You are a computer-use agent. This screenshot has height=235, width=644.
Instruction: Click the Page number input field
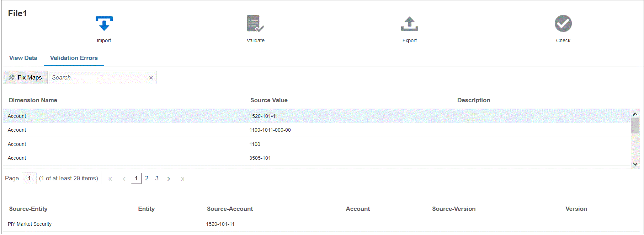point(29,178)
